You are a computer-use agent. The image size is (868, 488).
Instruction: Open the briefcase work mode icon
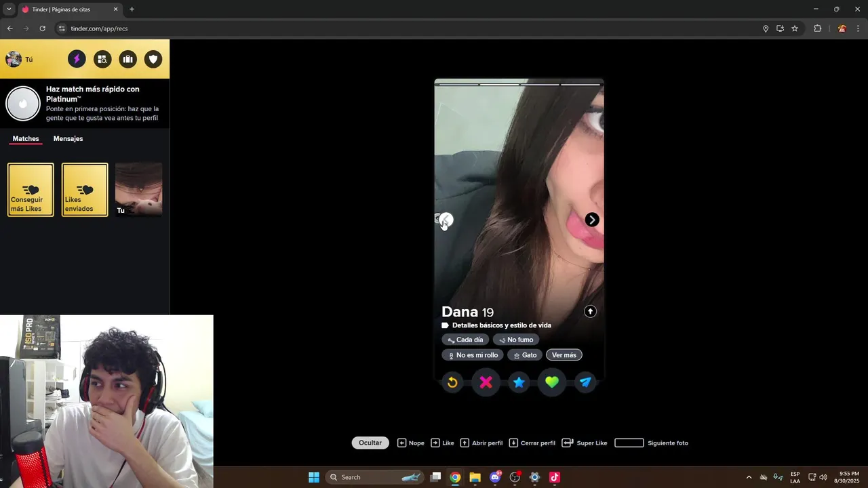128,59
